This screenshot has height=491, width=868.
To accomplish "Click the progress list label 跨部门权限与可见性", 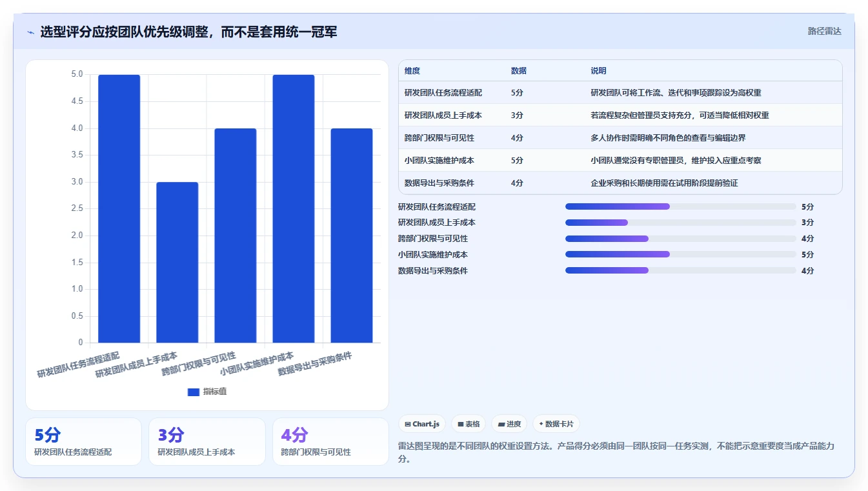I will pos(433,239).
